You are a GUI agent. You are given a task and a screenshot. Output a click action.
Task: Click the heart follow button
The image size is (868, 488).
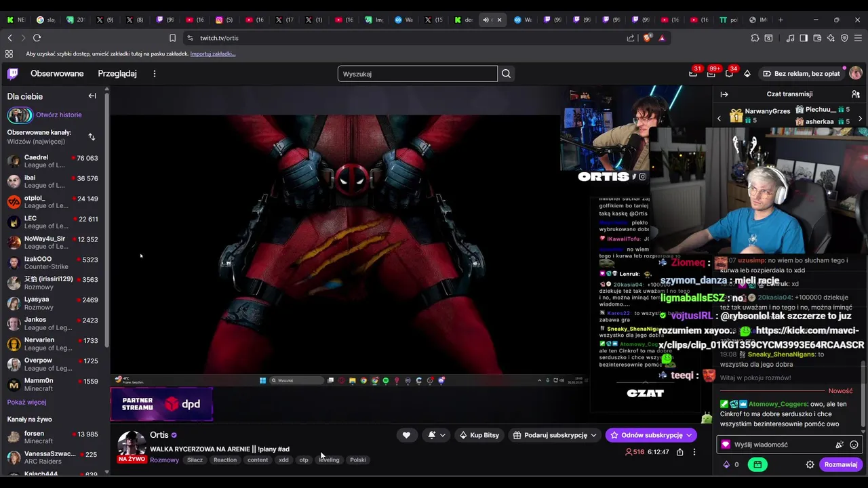406,435
